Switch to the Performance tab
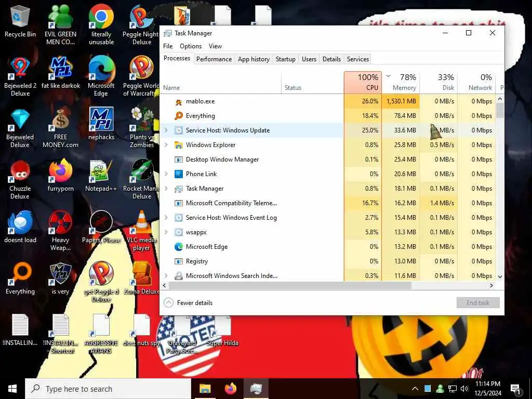Image resolution: width=532 pixels, height=399 pixels. (x=214, y=59)
